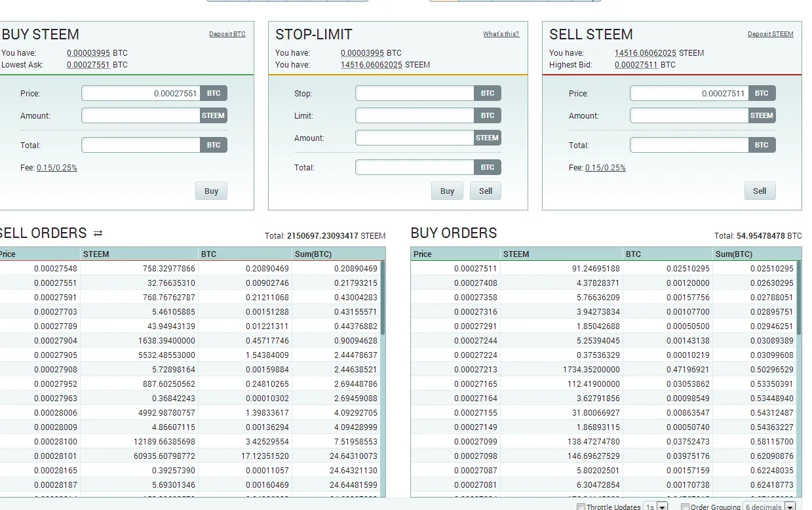Focus the Sell STEEM Amount field

pos(689,115)
